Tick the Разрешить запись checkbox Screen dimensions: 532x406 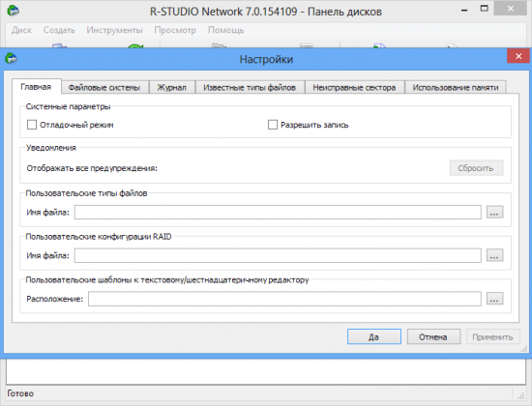click(x=273, y=125)
